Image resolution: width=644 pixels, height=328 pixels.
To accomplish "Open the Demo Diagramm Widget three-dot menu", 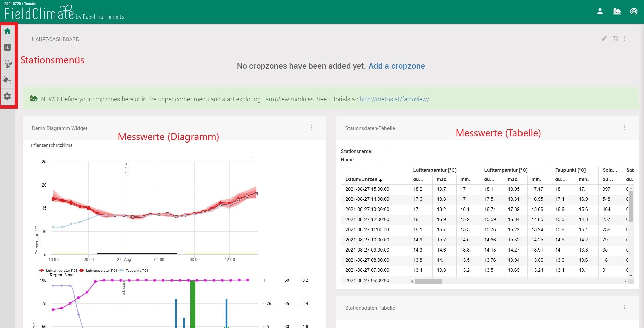I will click(311, 128).
